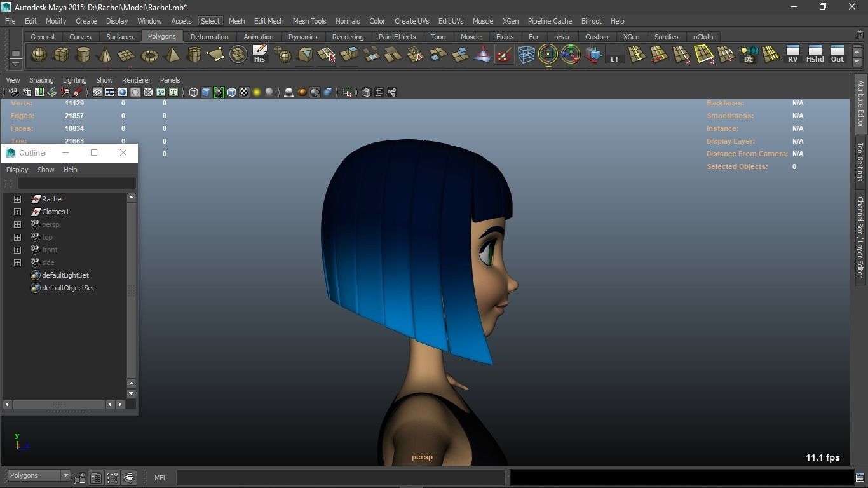Expand the Clothes1 node in Outliner

click(18, 212)
